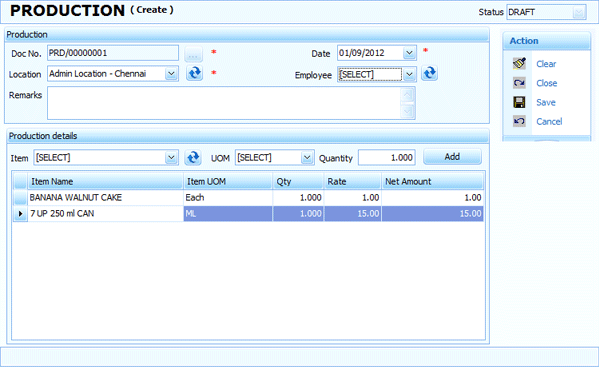Click the Clear brush icon
The width and height of the screenshot is (599, 367).
pyautogui.click(x=519, y=63)
